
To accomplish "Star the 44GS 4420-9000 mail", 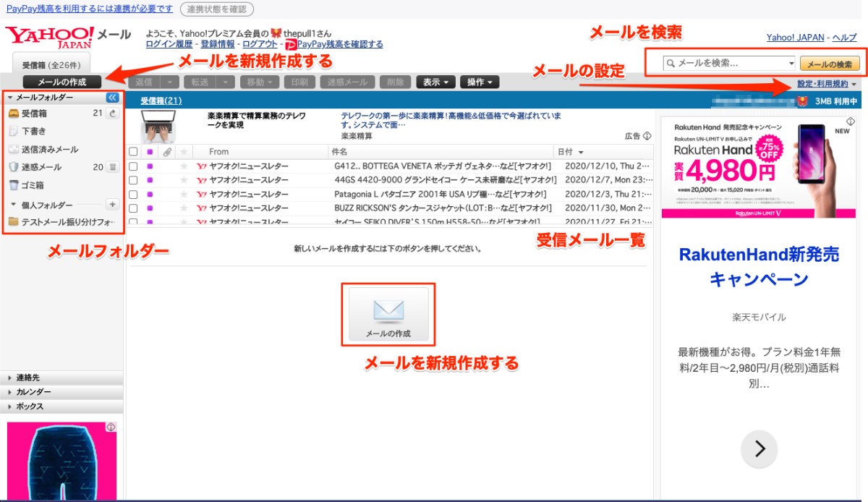I will tap(184, 180).
